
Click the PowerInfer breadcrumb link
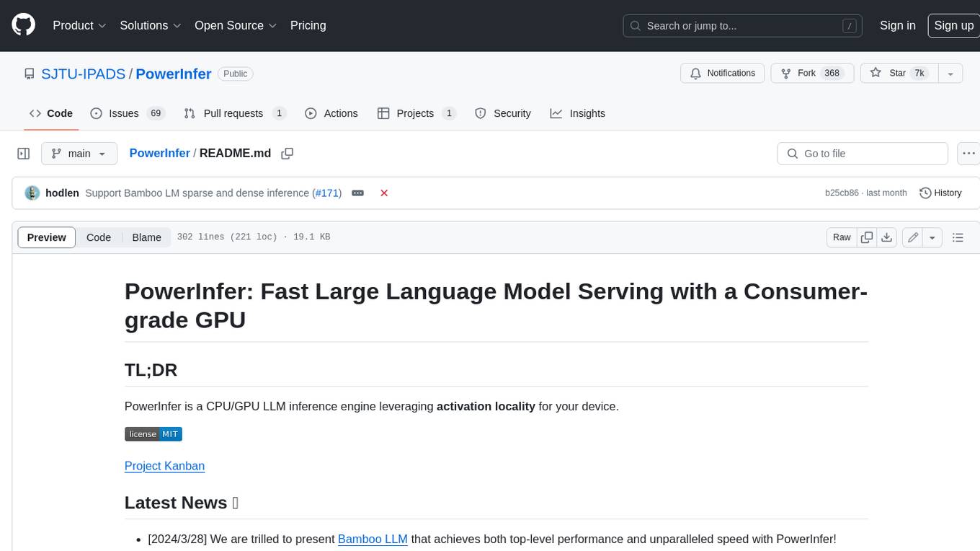[x=159, y=154]
